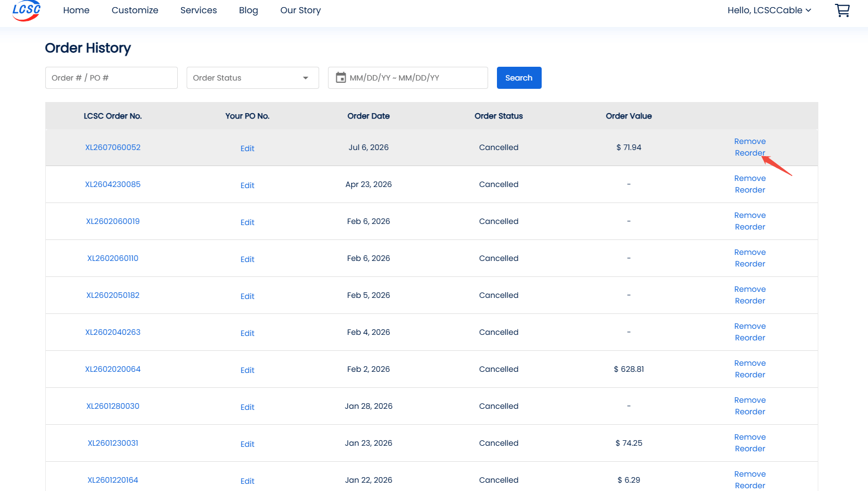Click the Jul 6, 2026 order date

pos(368,147)
